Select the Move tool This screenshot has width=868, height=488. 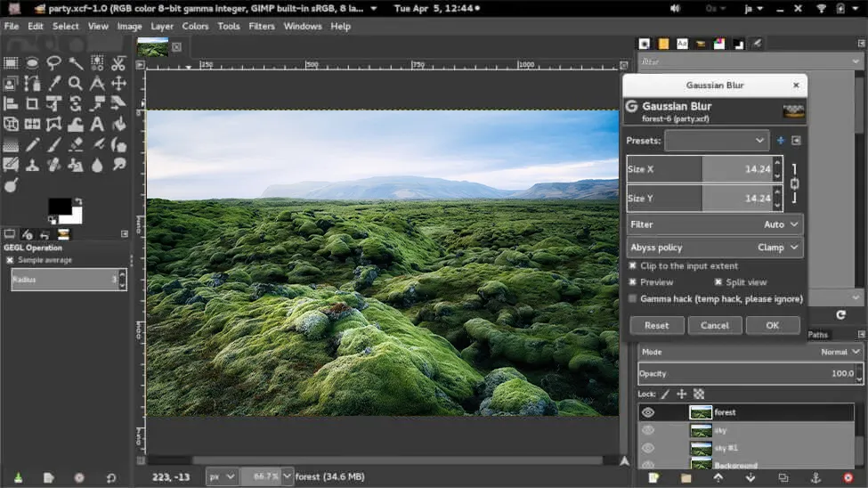tap(118, 83)
